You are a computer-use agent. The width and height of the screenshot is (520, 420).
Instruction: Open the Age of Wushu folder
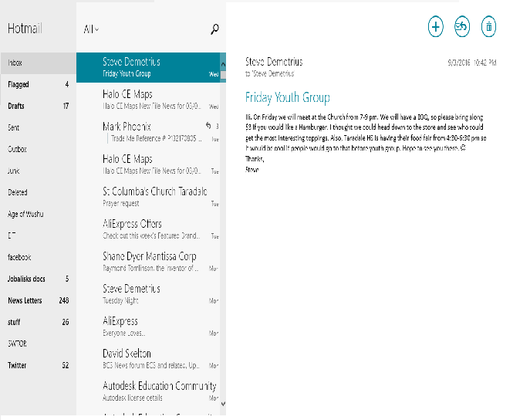(38, 214)
